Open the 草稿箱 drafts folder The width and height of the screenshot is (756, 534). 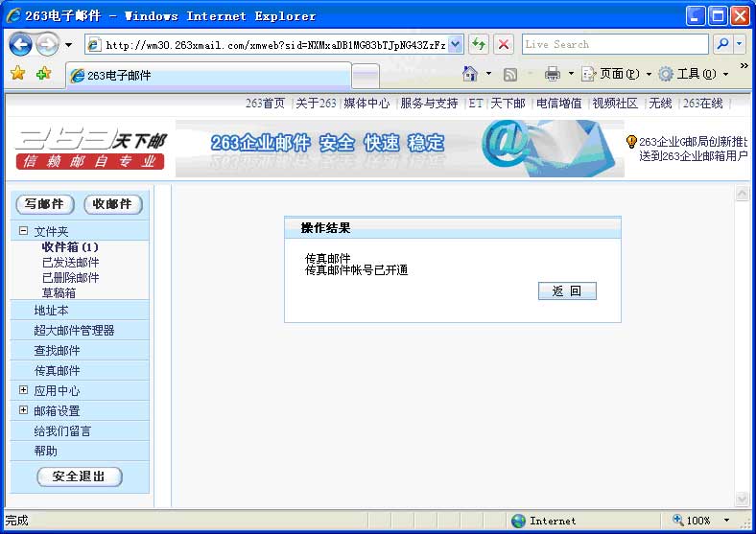[59, 292]
